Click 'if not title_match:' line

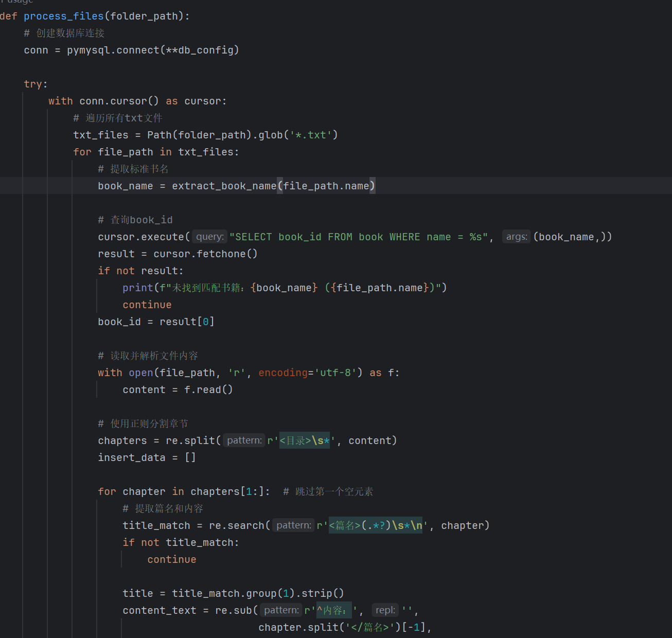click(181, 542)
